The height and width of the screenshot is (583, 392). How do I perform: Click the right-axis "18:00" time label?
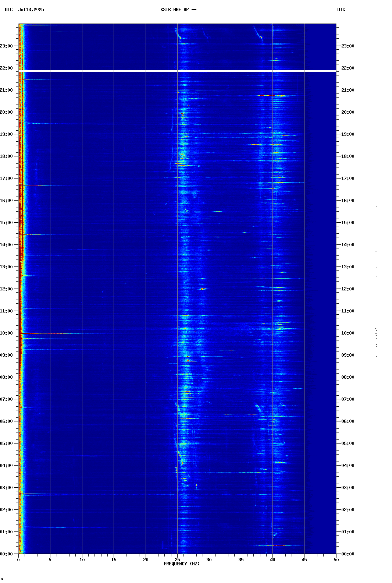pos(348,156)
